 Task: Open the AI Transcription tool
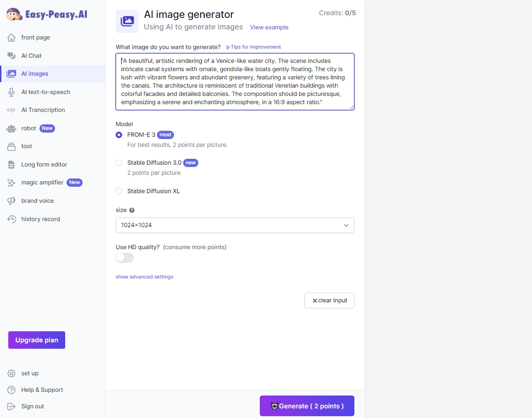[x=43, y=110]
